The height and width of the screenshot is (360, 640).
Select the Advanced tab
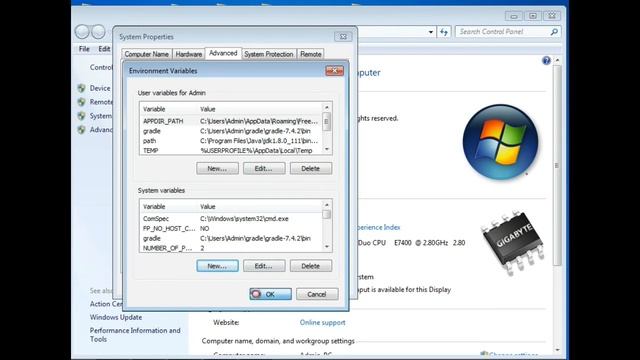point(223,53)
